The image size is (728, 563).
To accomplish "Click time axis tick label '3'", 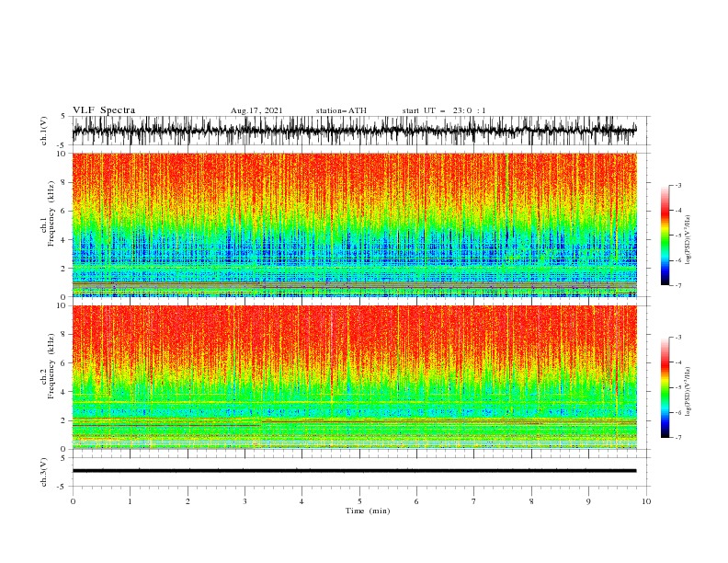I will [245, 501].
